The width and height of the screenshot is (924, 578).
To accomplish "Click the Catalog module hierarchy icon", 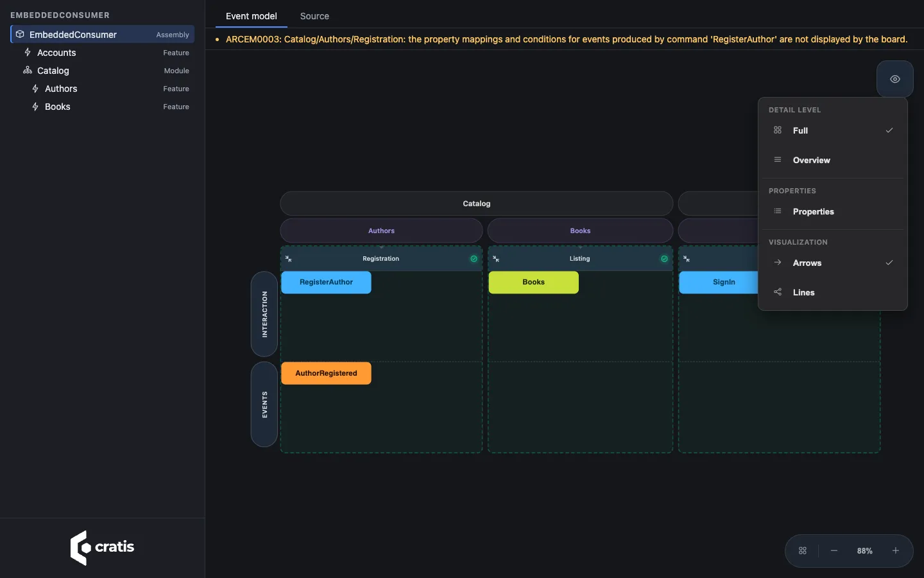I will pos(28,70).
